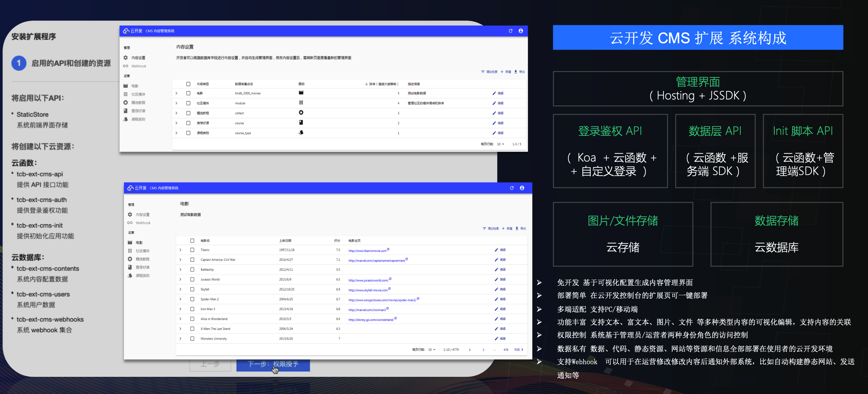Click the book icon in the course row
The width and height of the screenshot is (868, 394).
coord(301,123)
